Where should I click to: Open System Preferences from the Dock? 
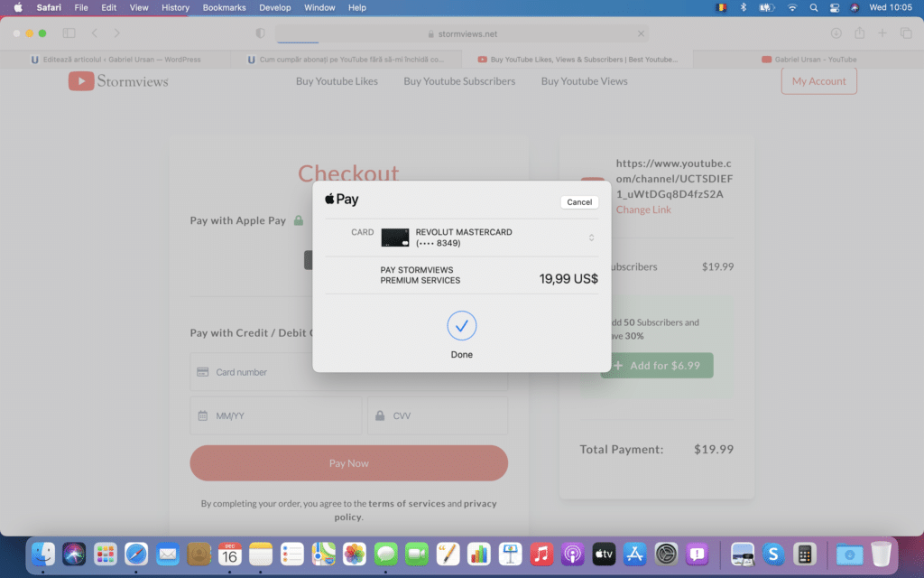coord(666,555)
